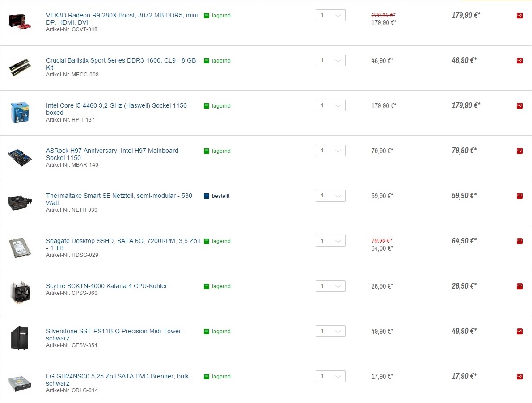Remove VTX3D Radeon R9 280X from cart
The width and height of the screenshot is (532, 403).
pyautogui.click(x=519, y=16)
